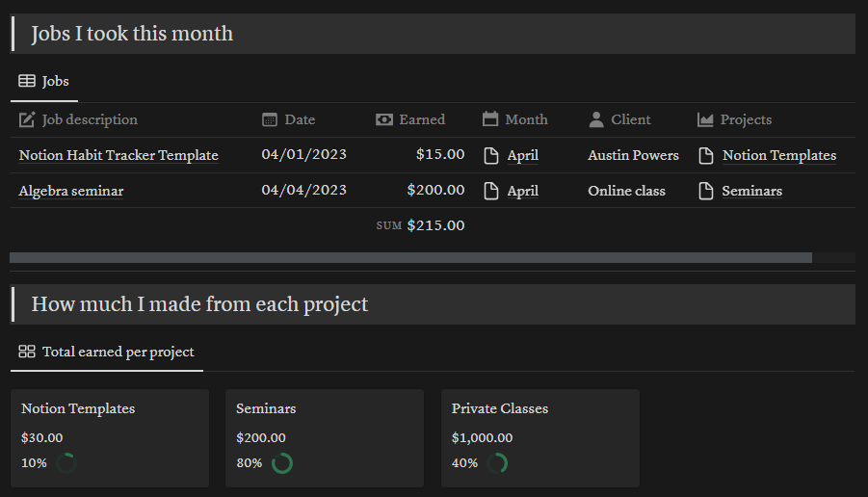Open the Algebra seminar job entry

coord(71,191)
